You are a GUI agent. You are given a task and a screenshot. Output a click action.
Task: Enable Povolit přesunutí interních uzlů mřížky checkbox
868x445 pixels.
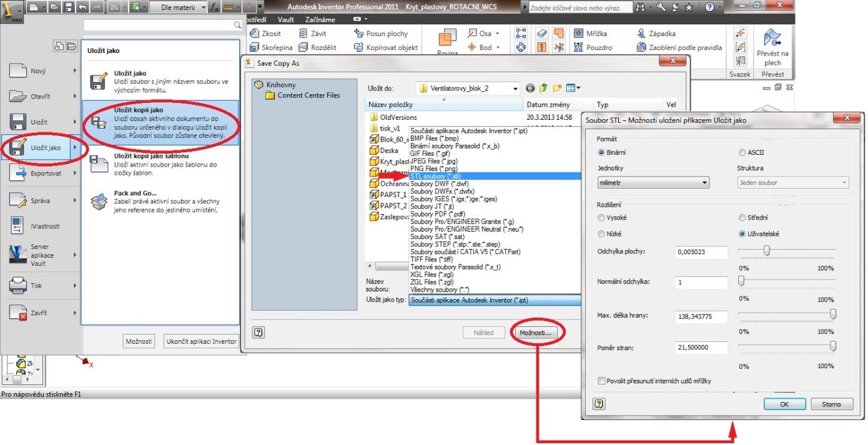(x=601, y=381)
